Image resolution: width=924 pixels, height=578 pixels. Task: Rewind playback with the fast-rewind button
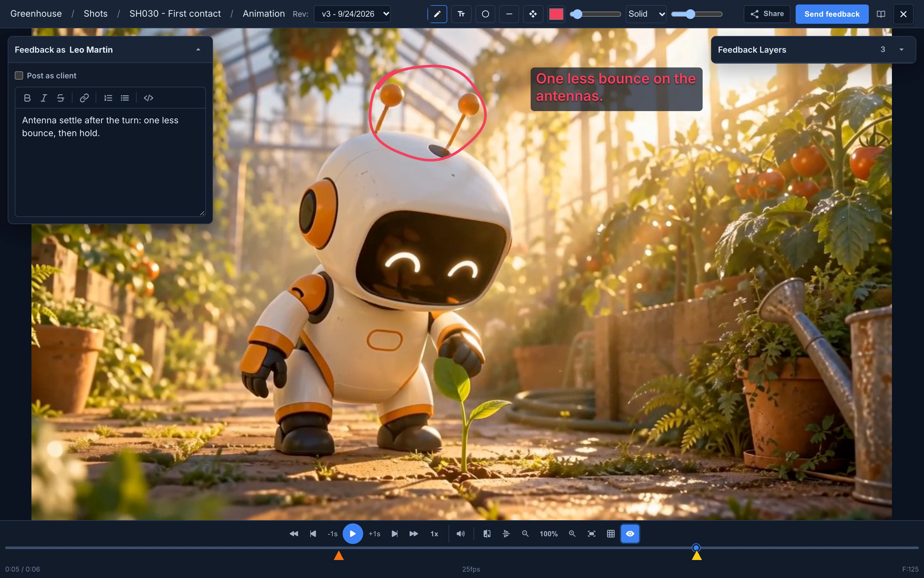pos(294,534)
